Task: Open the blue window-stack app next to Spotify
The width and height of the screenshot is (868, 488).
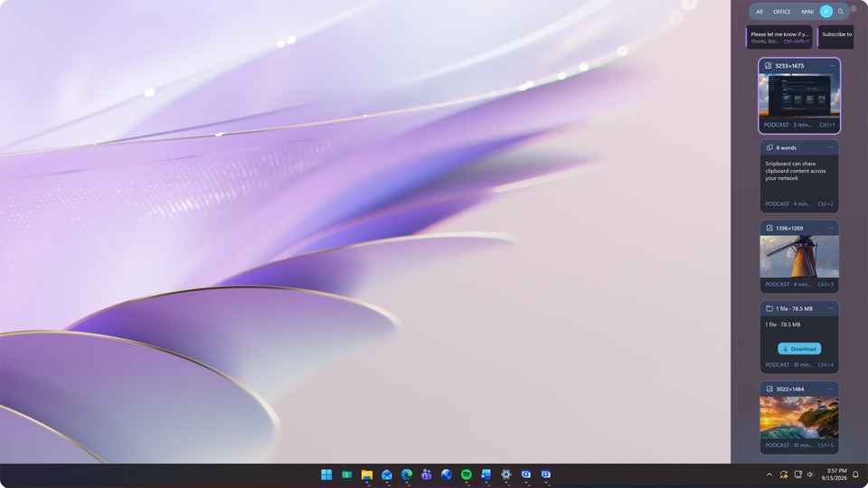Action: (x=486, y=474)
